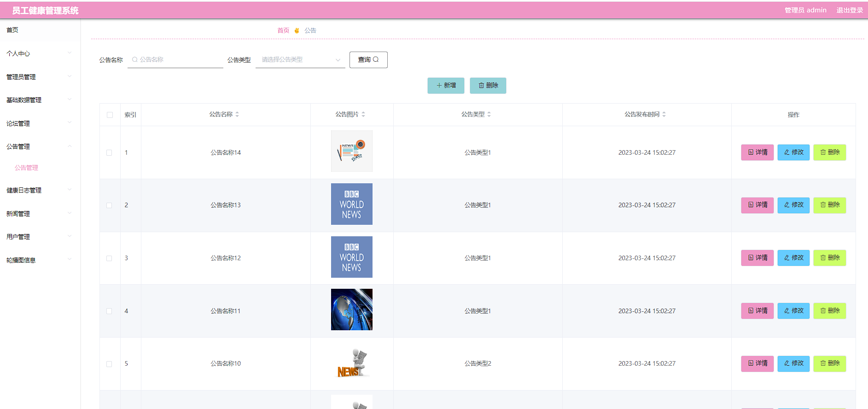Image resolution: width=868 pixels, height=409 pixels.
Task: Click BBC World News thumbnail of 公告名称12
Action: [x=352, y=257]
